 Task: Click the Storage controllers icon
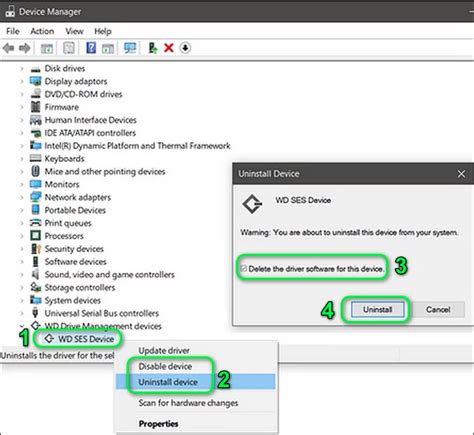[x=35, y=287]
